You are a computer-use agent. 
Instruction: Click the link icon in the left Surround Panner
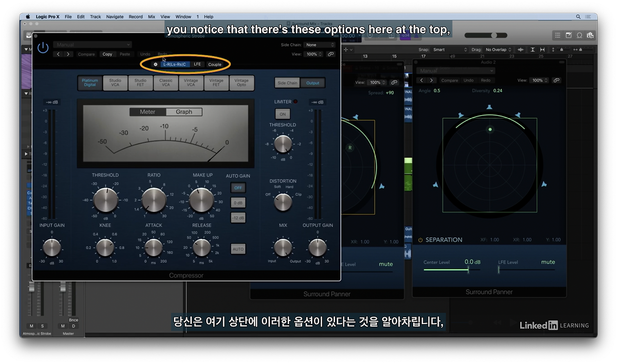393,82
